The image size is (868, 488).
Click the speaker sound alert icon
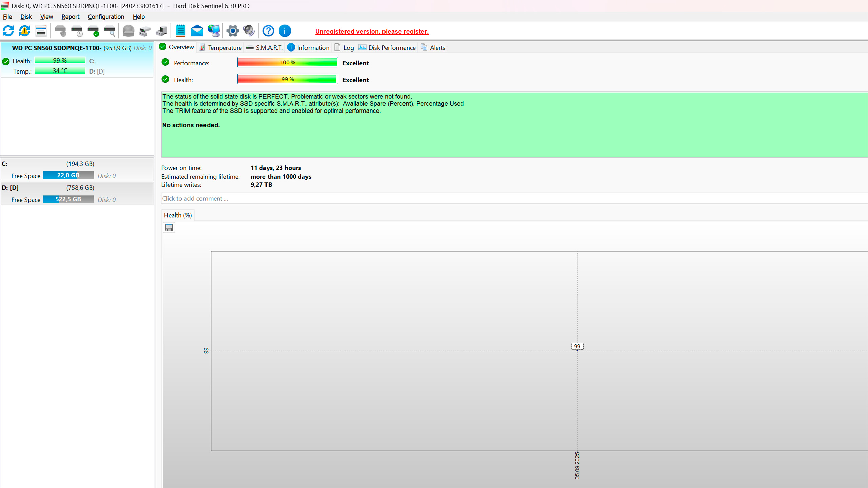[249, 31]
